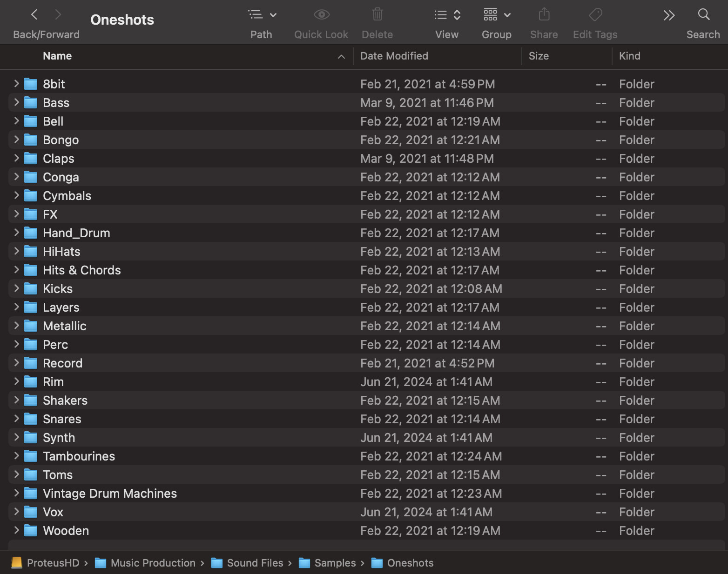Expand the Claps folder

[16, 158]
